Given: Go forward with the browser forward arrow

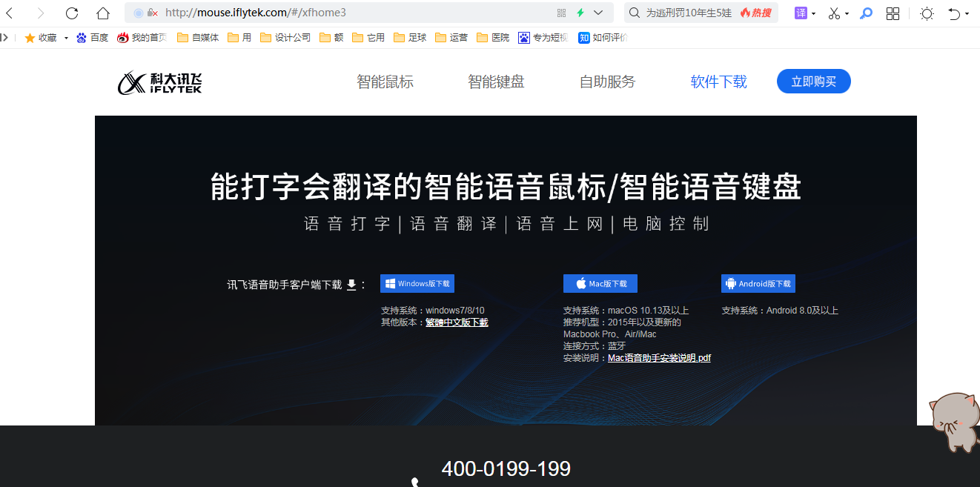Looking at the screenshot, I should coord(40,13).
